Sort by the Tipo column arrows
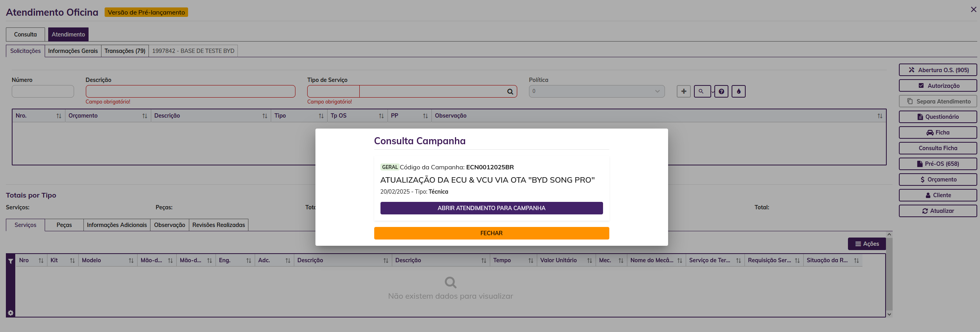This screenshot has height=332, width=980. pyautogui.click(x=321, y=116)
